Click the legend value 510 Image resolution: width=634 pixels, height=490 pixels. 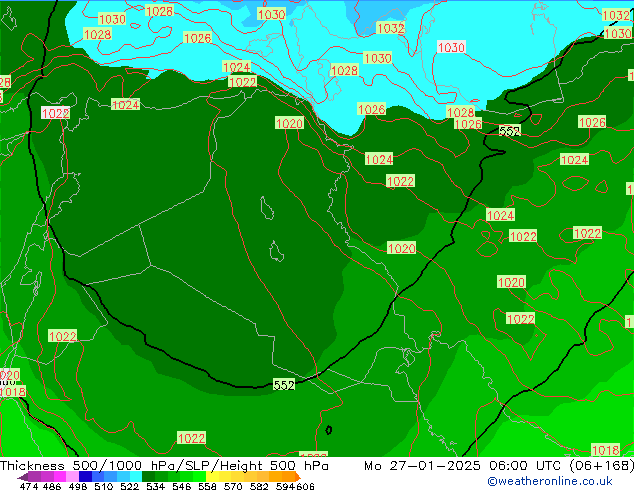[x=103, y=486]
